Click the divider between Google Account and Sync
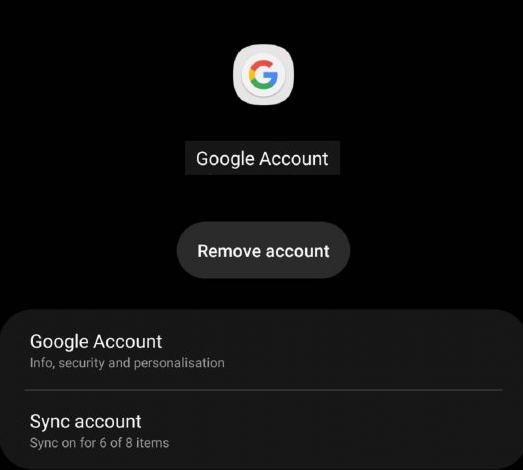This screenshot has height=470, width=523. [x=263, y=390]
